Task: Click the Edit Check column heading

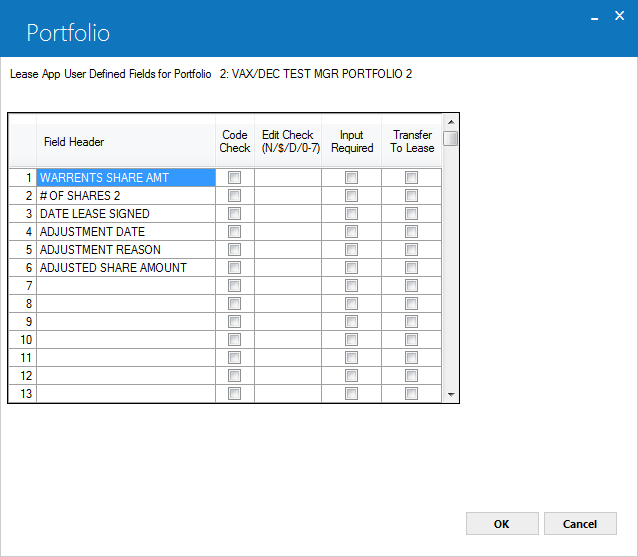Action: click(288, 142)
